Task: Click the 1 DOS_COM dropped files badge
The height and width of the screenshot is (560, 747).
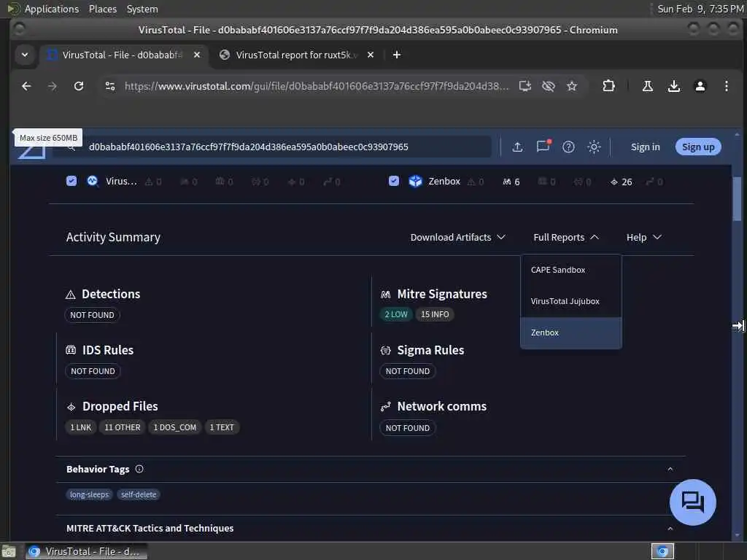Action: pos(175,427)
